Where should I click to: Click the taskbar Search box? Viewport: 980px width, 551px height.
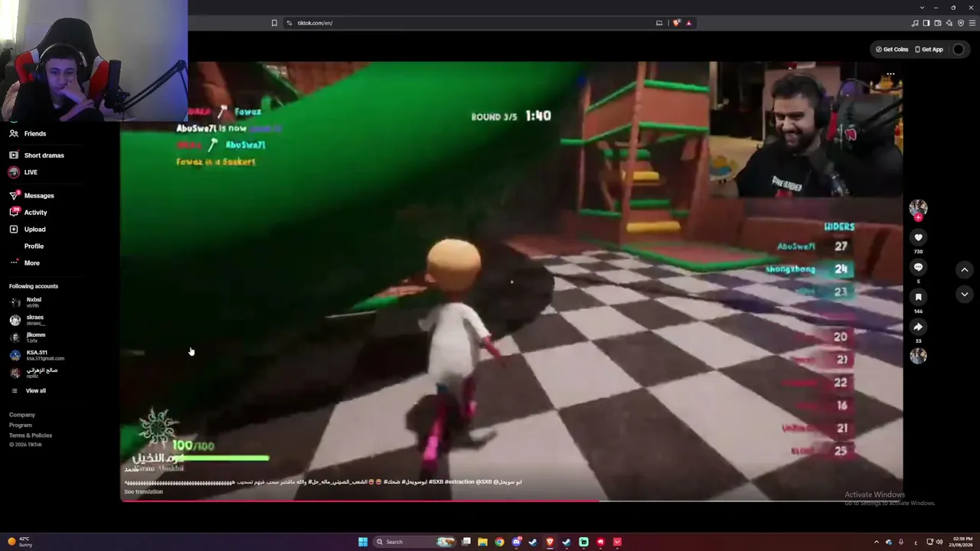point(413,542)
